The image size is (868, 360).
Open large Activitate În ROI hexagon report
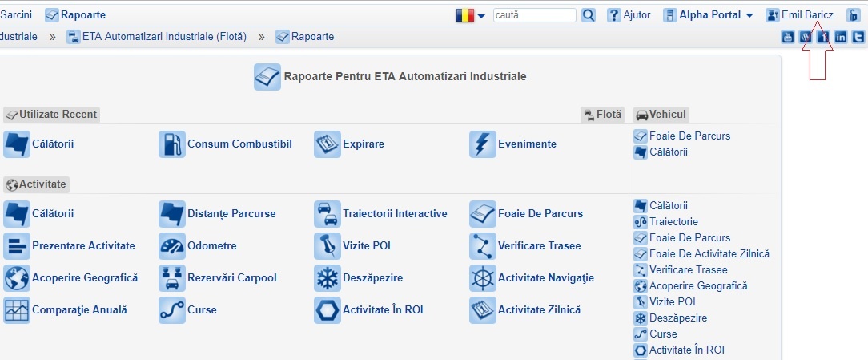368,310
